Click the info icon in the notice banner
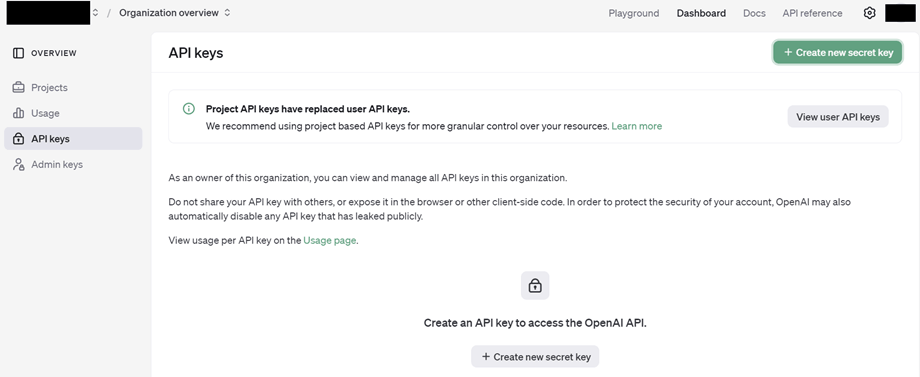920x377 pixels. tap(188, 108)
